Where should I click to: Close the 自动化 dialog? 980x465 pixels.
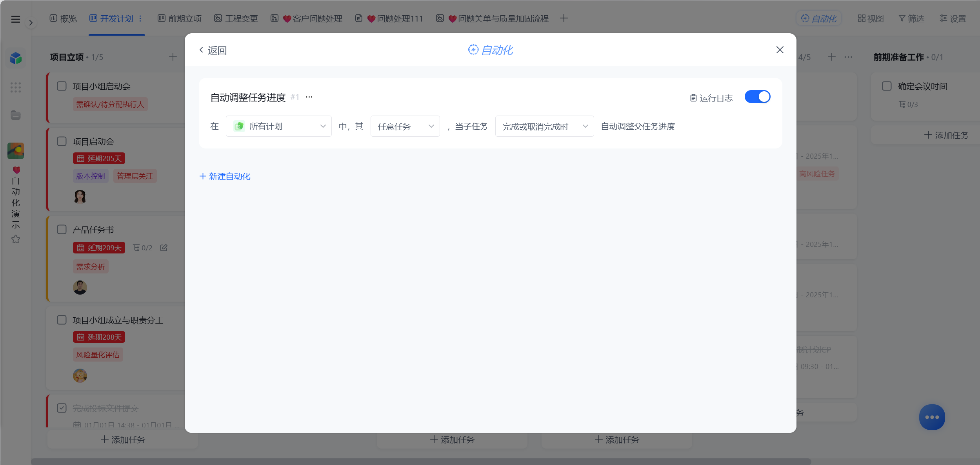[x=780, y=50]
